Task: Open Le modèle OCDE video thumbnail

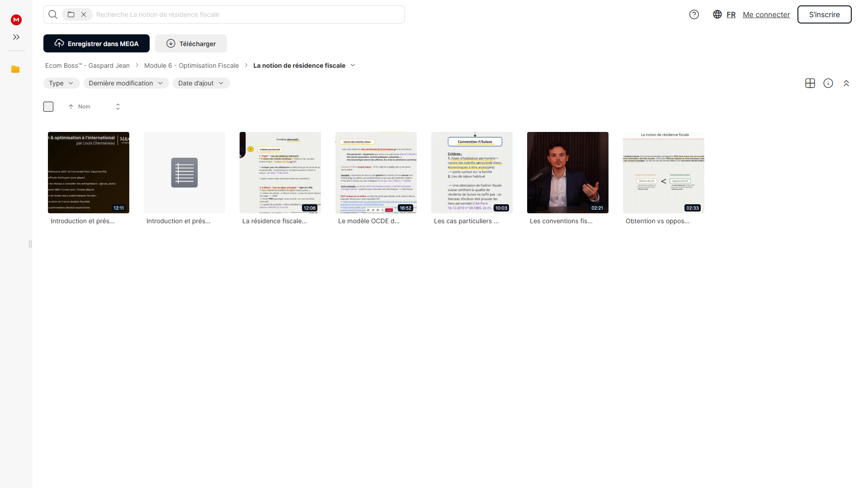Action: point(376,173)
